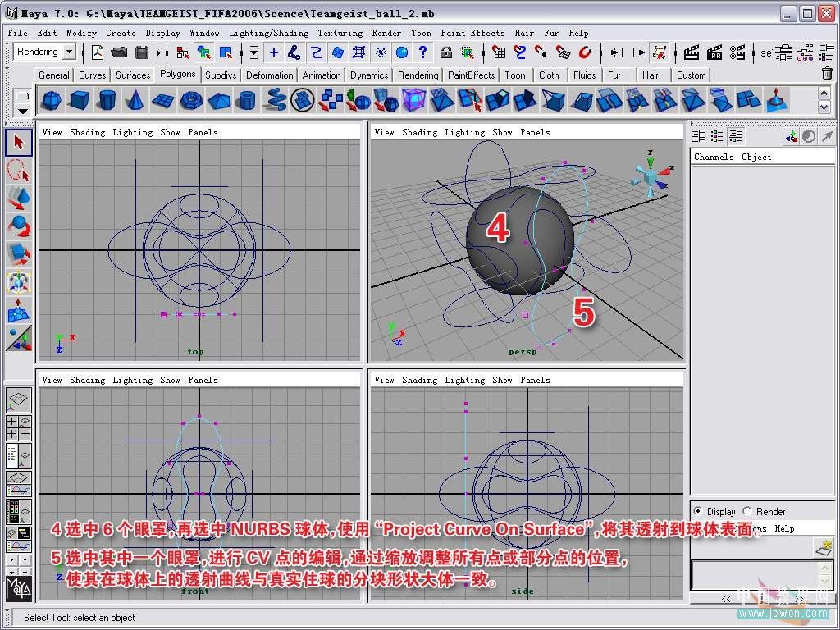Open the Texturing menu

340,33
